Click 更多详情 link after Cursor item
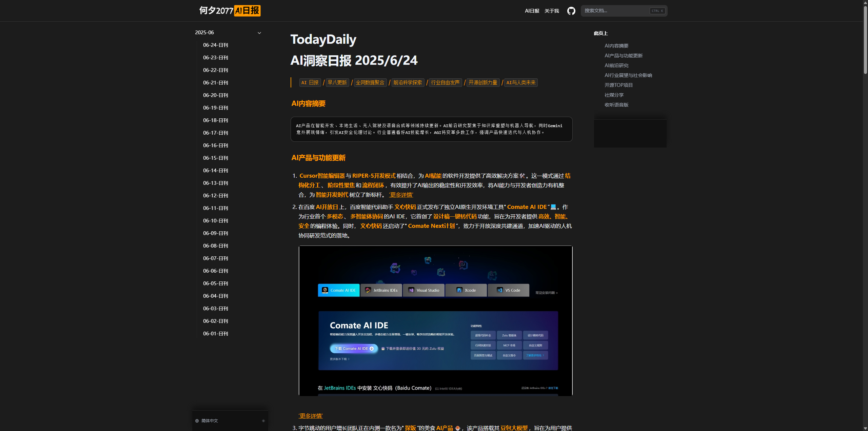868x431 pixels. pos(401,195)
